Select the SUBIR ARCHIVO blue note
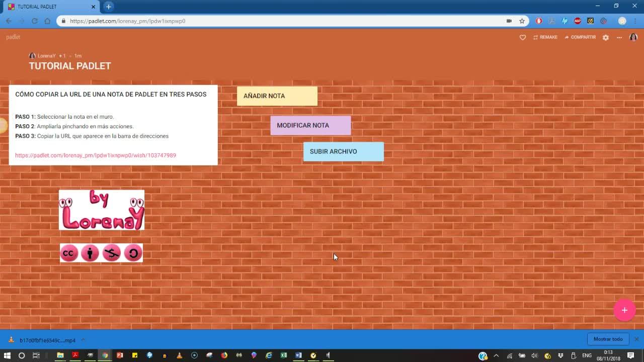This screenshot has width=644, height=362. coord(344,151)
